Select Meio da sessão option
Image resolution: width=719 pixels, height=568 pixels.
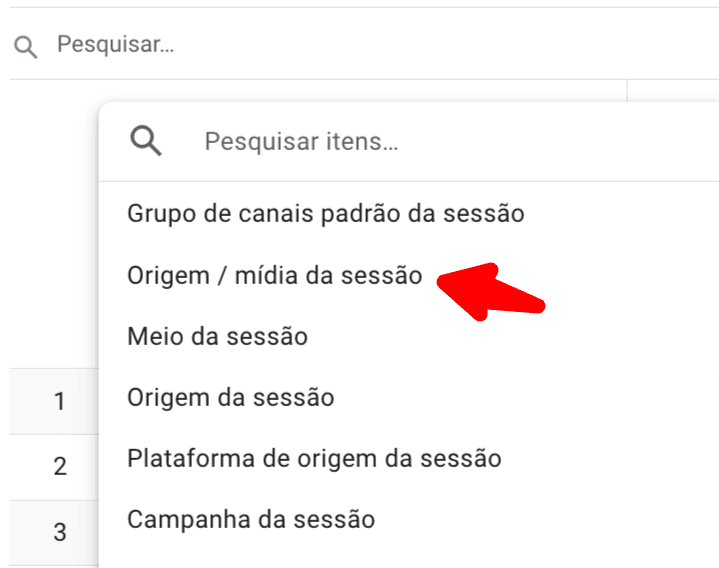click(217, 336)
